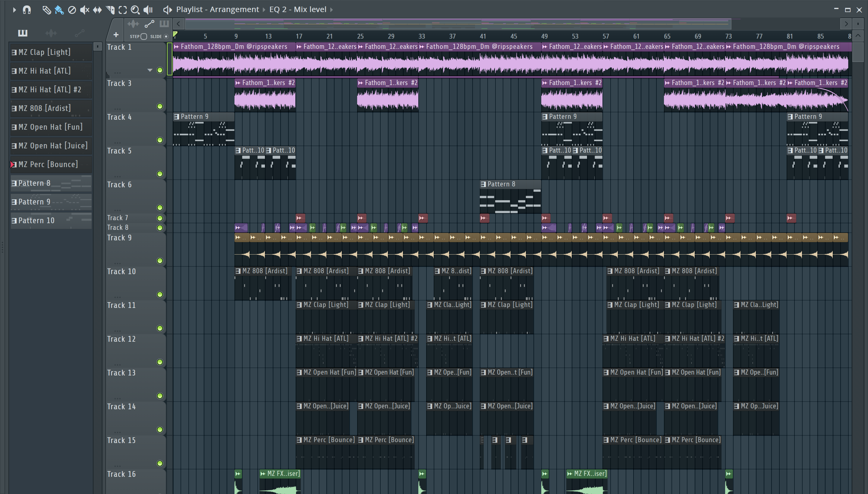Expand the arrow after Playlist - Arrangement

(264, 10)
